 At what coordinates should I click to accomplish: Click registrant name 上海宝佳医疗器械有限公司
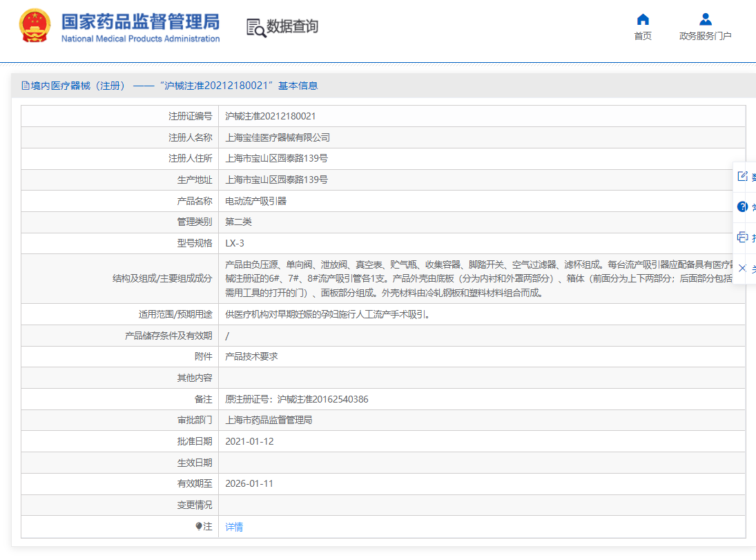click(x=278, y=137)
